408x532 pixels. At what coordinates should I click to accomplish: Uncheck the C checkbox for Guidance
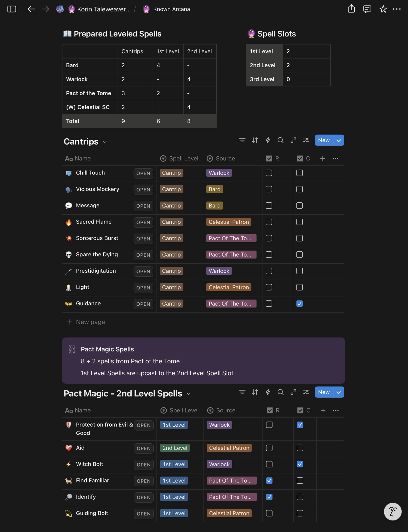[x=299, y=304]
